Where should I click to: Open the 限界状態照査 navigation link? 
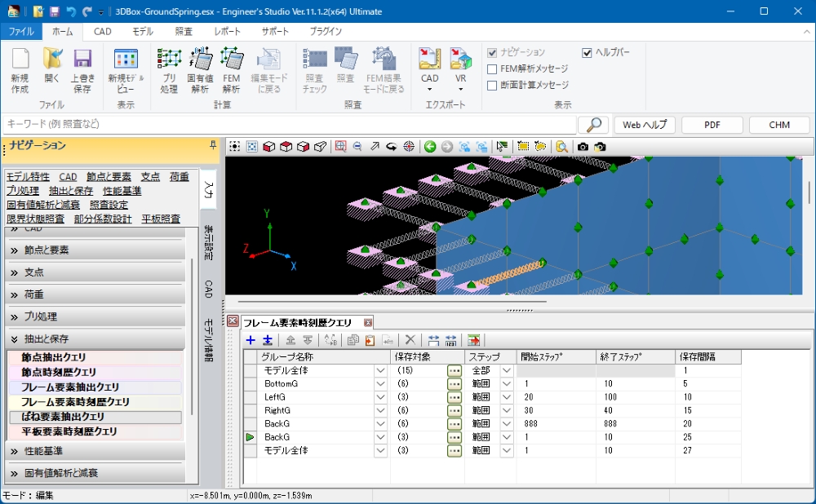pyautogui.click(x=35, y=219)
